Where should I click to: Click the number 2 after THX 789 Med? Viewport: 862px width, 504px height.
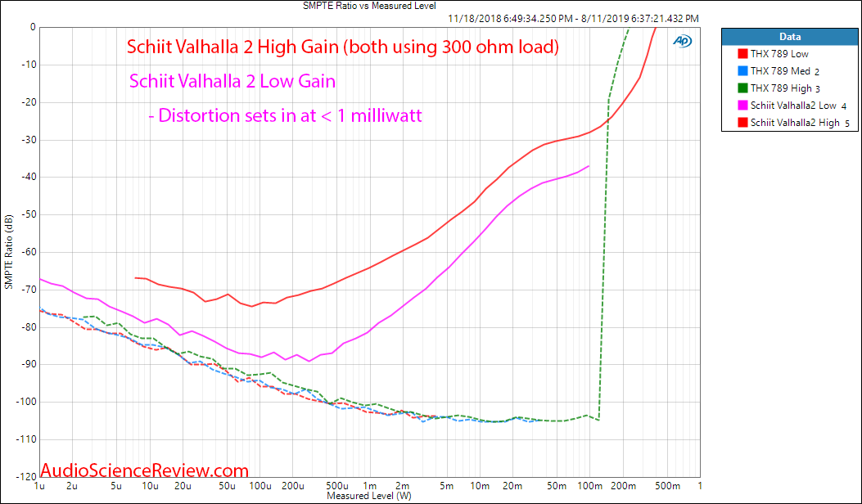[x=817, y=72]
